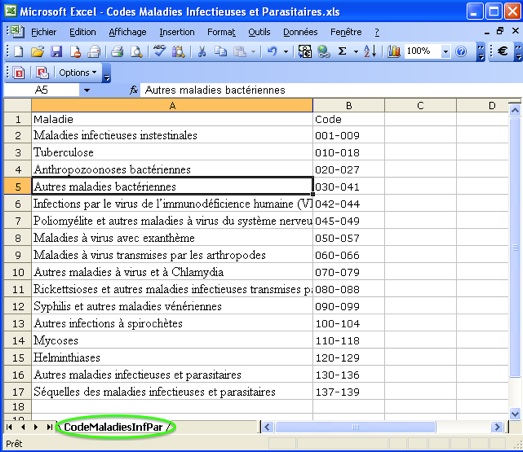The height and width of the screenshot is (452, 523).
Task: Open the Options dropdown button
Action: tap(78, 72)
